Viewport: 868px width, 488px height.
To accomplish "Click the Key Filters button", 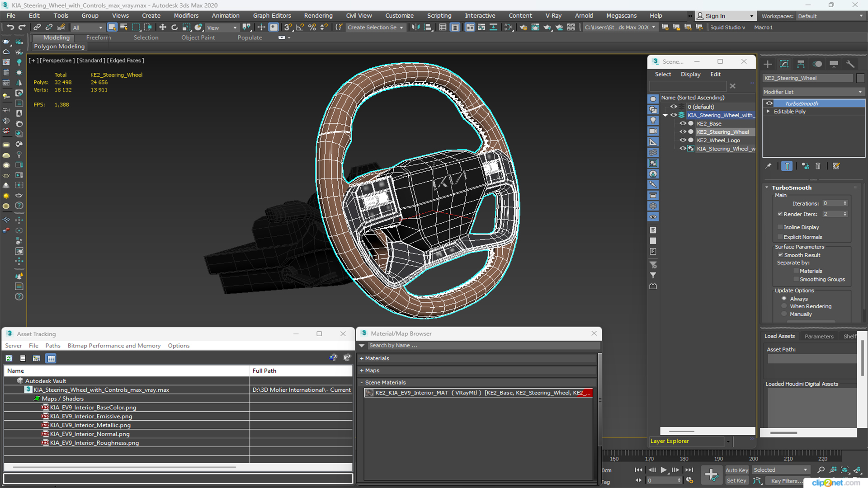I will tap(786, 481).
